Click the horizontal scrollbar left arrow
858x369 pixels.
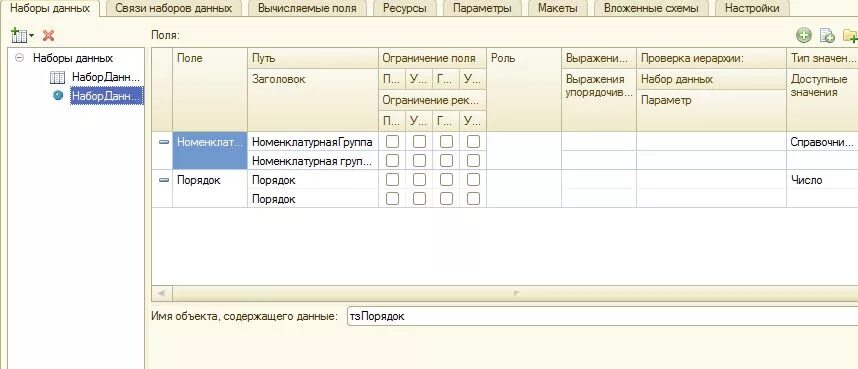pyautogui.click(x=161, y=293)
